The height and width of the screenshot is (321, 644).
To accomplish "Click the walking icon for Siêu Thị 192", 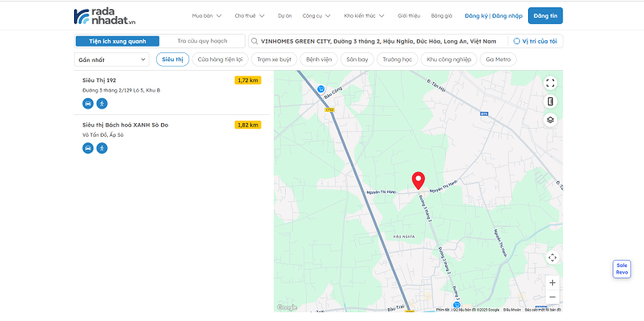I will 102,104.
